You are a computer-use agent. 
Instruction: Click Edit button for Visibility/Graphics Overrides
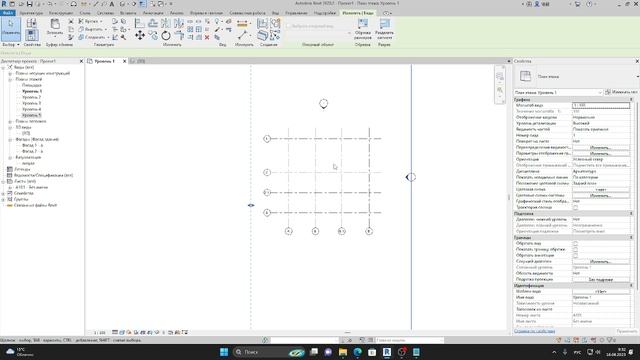click(601, 147)
